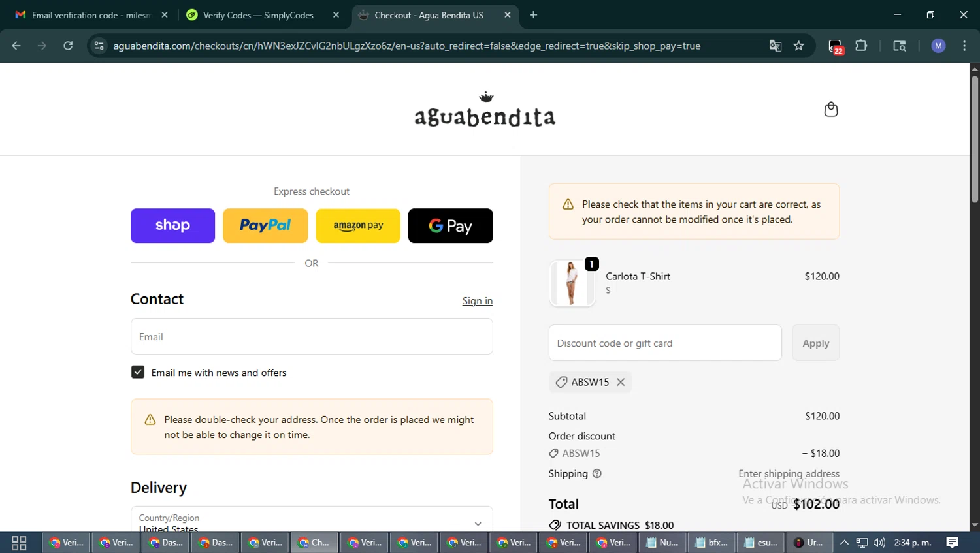Reload the checkout page

[x=68, y=46]
